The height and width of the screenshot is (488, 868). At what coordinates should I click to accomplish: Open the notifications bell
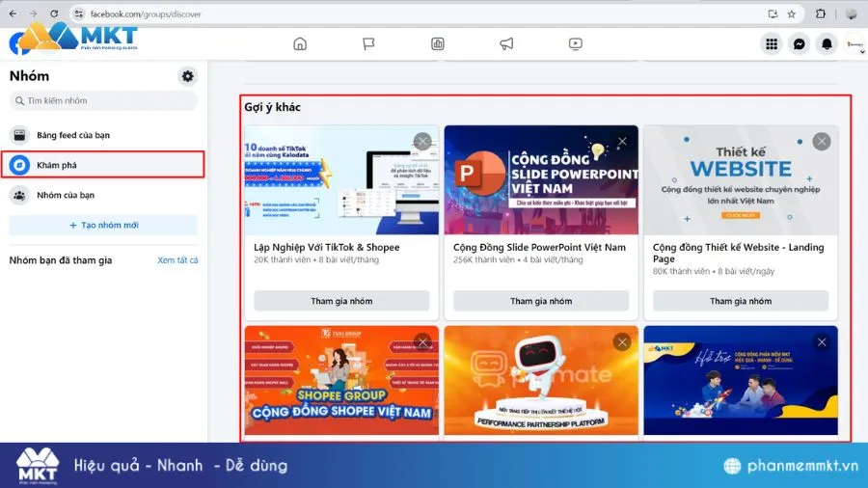tap(827, 43)
